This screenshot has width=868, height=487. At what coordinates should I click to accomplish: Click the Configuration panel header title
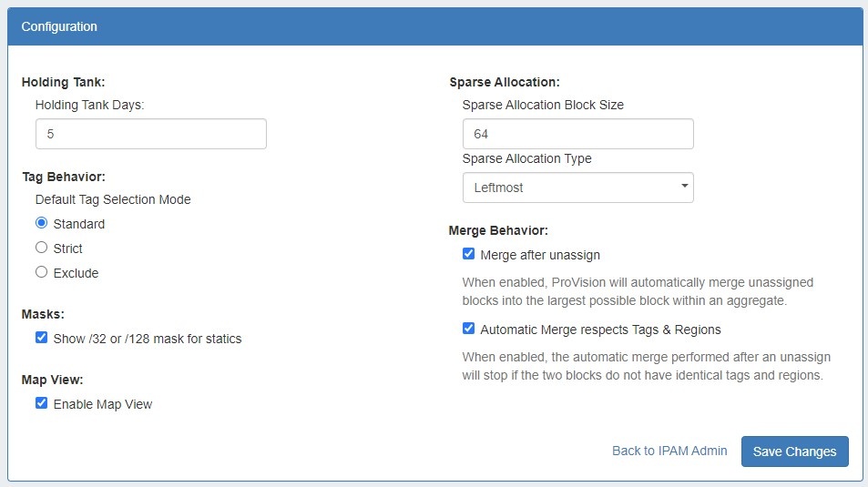[59, 26]
